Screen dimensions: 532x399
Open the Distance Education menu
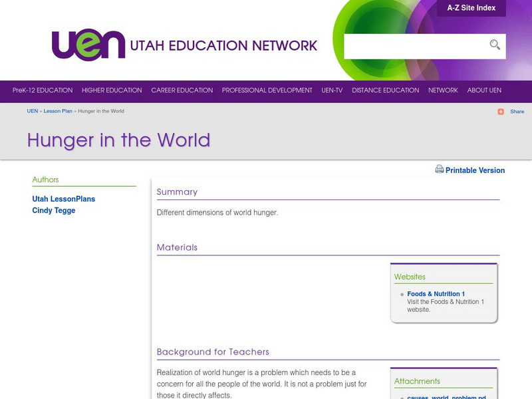386,90
